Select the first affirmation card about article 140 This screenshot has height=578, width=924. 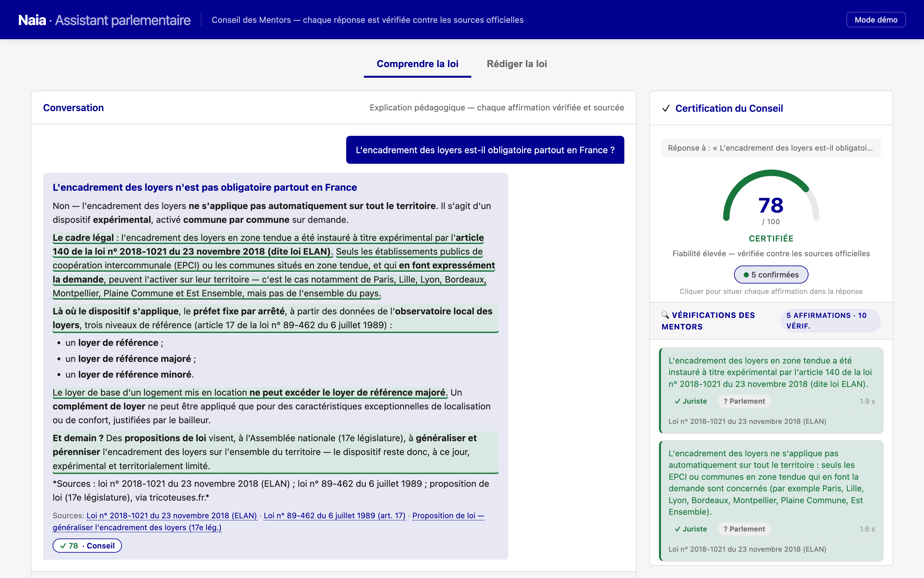pos(771,390)
